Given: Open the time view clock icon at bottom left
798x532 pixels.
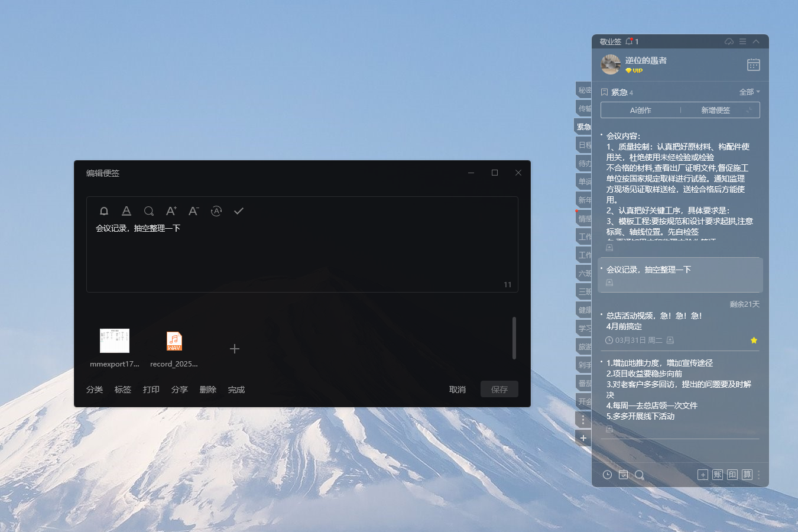Looking at the screenshot, I should click(607, 475).
